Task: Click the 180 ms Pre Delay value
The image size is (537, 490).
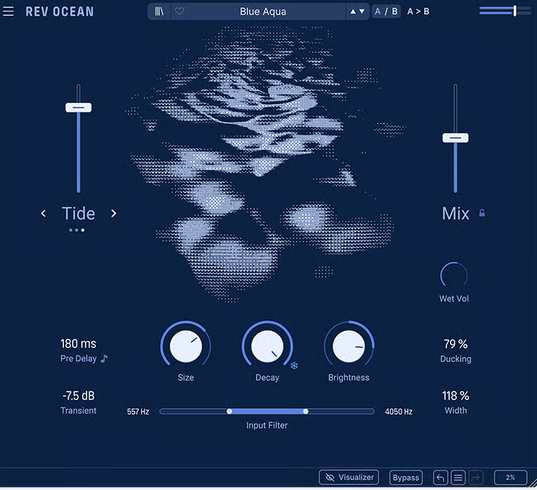Action: pos(78,344)
